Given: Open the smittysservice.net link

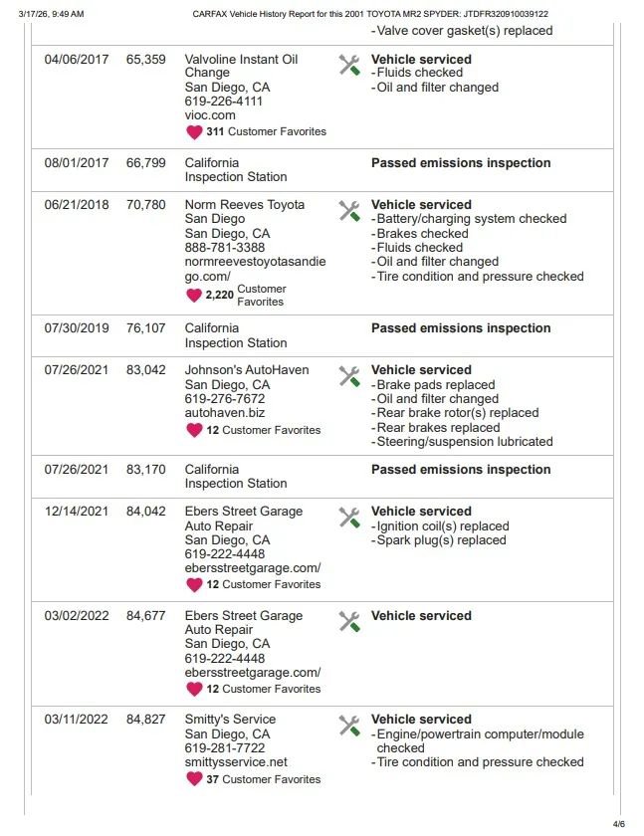Looking at the screenshot, I should [x=236, y=762].
